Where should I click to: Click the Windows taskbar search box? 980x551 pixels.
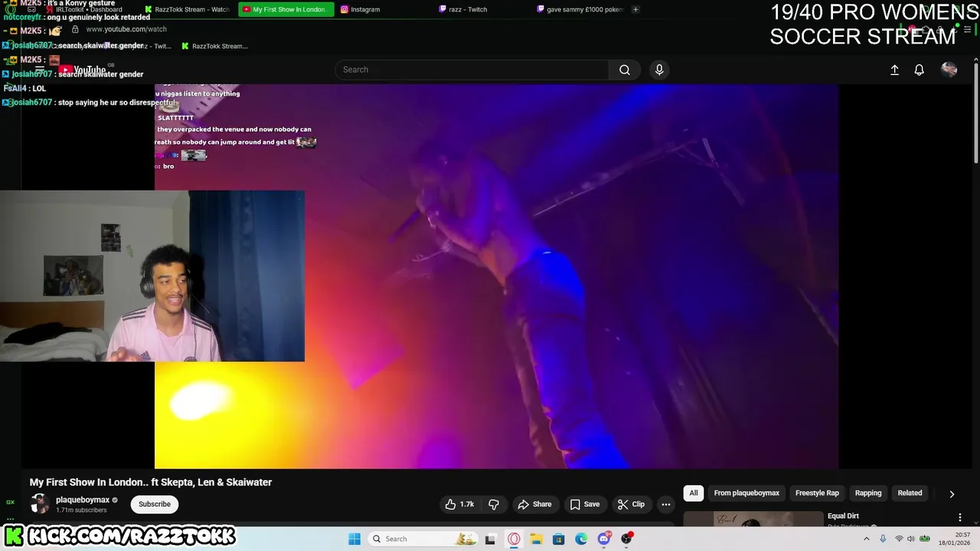click(x=423, y=539)
